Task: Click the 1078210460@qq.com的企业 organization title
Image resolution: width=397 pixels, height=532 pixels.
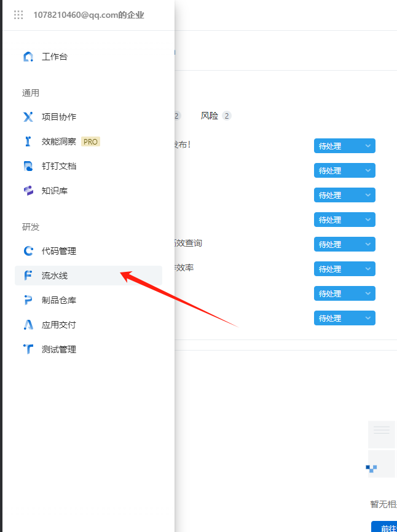Action: pos(89,15)
